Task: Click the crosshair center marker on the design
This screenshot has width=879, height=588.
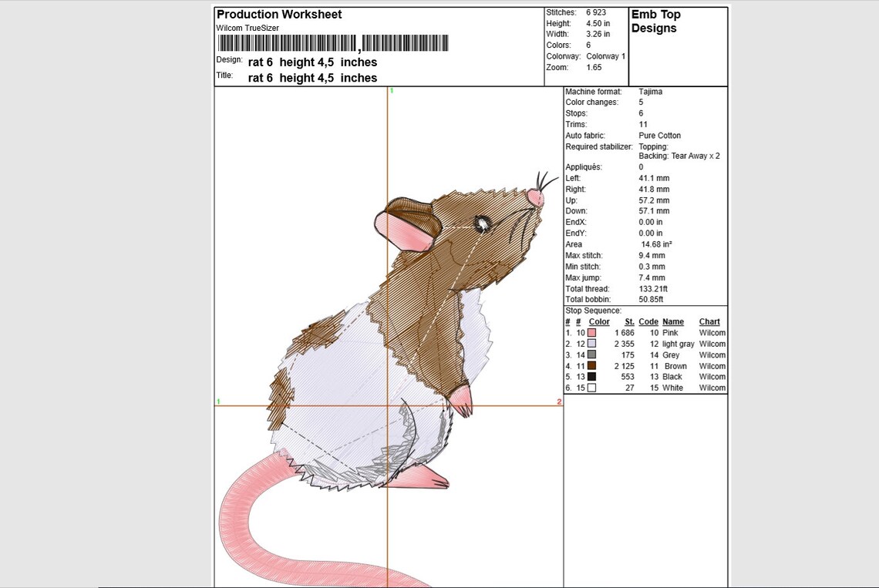Action: click(390, 403)
